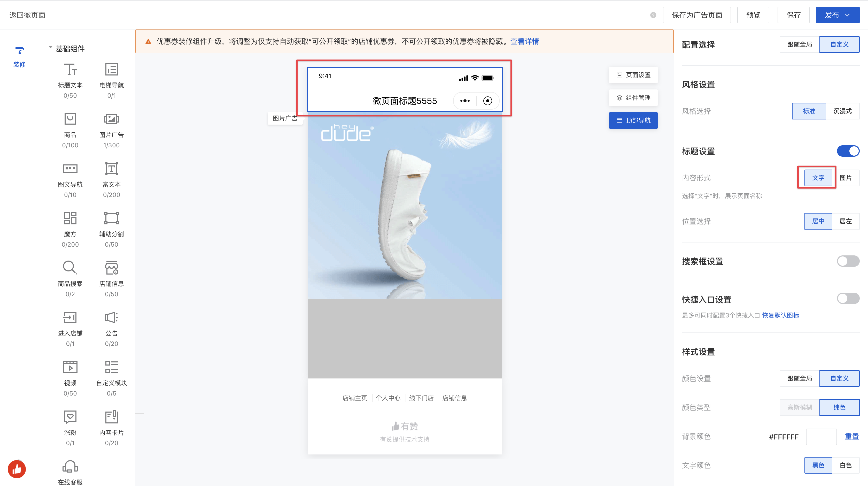The height and width of the screenshot is (486, 868).
Task: Select the 公告 megaphone component icon
Action: coord(111,317)
